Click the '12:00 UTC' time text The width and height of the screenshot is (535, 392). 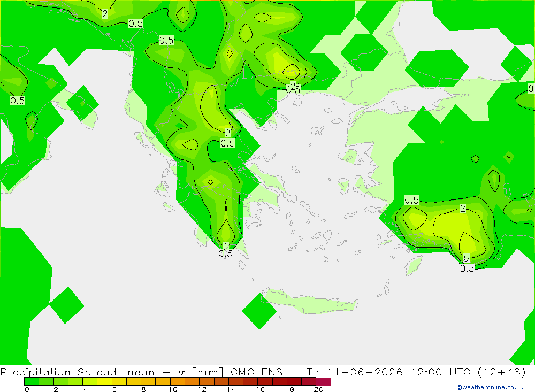[x=441, y=372]
